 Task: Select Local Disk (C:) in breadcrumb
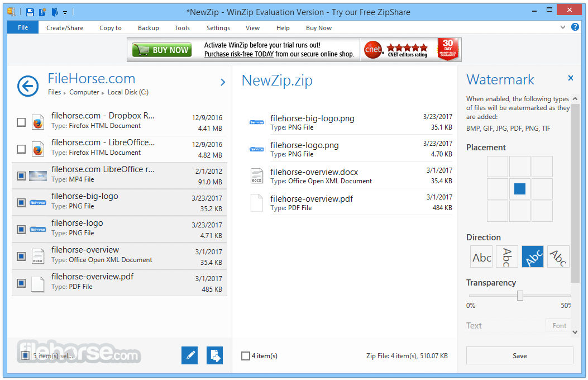[128, 92]
